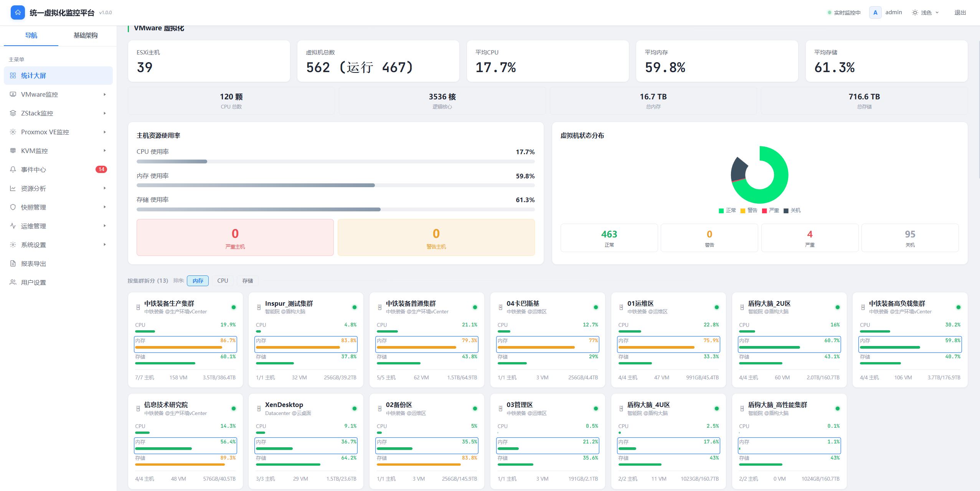Click the VMware监控 monitor icon
This screenshot has width=980, height=491.
(x=13, y=94)
